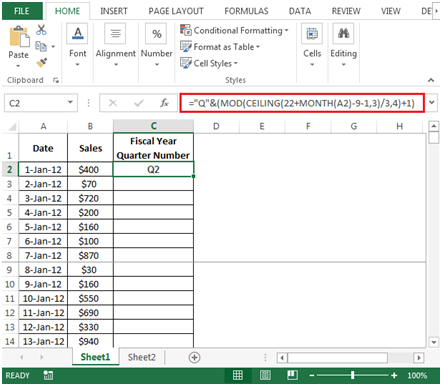Add a new sheet with plus icon

pos(194,357)
